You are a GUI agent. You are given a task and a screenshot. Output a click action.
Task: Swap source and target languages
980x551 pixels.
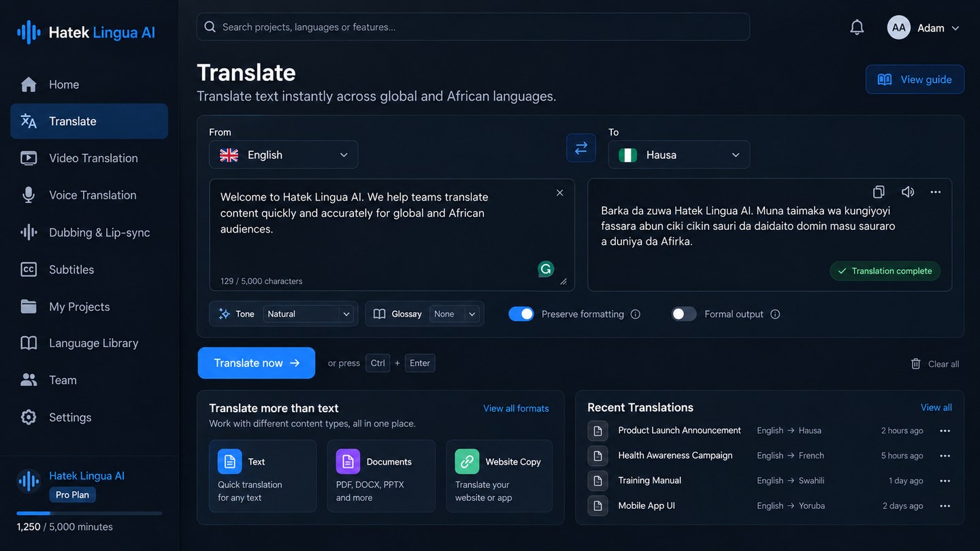(x=581, y=148)
